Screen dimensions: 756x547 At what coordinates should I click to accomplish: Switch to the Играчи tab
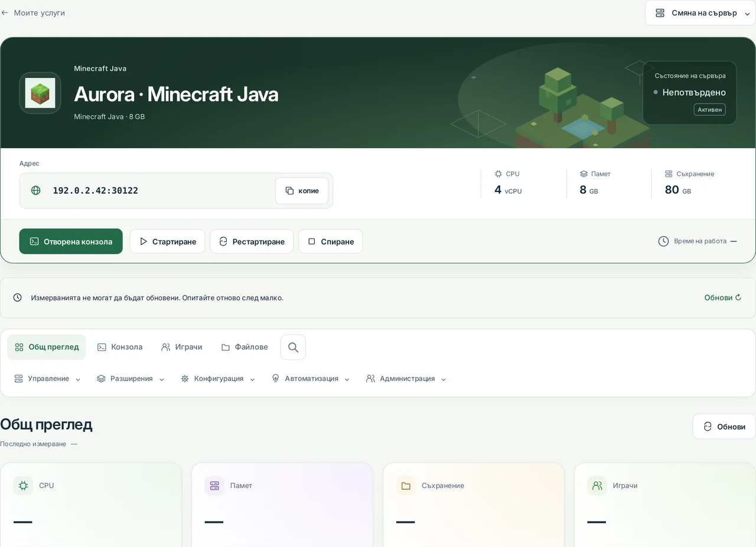pyautogui.click(x=182, y=347)
